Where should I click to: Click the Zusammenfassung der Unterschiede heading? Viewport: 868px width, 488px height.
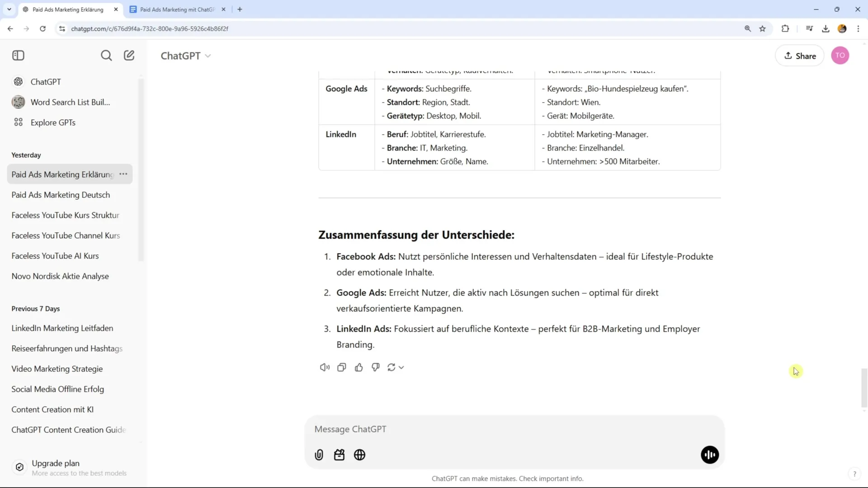(416, 235)
